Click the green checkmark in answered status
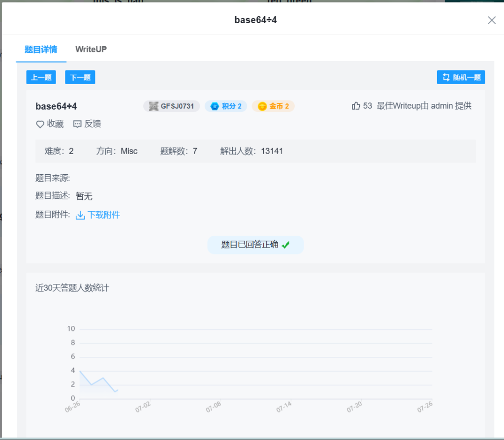Viewport: 504px width, 440px height. [x=285, y=245]
